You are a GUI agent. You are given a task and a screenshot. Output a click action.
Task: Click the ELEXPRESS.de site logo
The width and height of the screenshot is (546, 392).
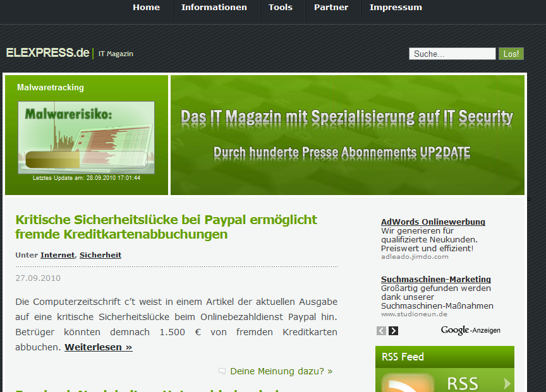(x=47, y=52)
